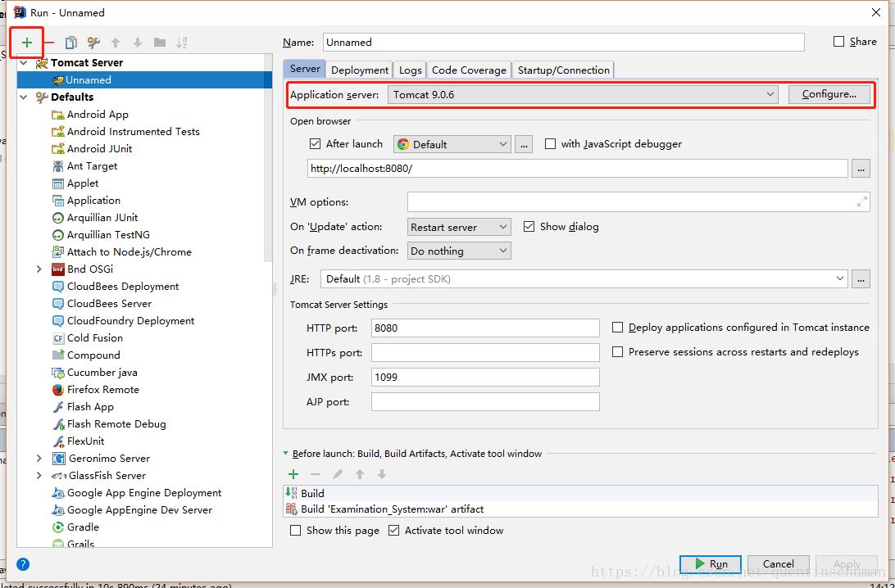895x588 pixels.
Task: Enable Deploy applications configured in Tomcat instance
Action: [617, 328]
